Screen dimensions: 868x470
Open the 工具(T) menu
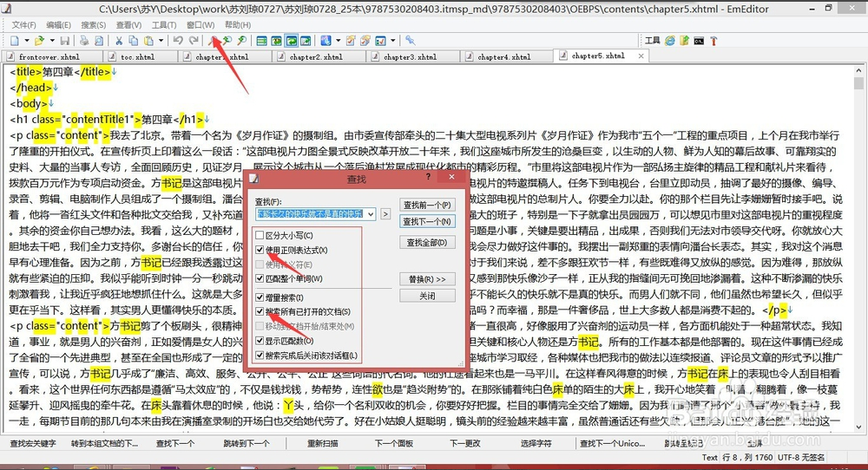tap(164, 25)
